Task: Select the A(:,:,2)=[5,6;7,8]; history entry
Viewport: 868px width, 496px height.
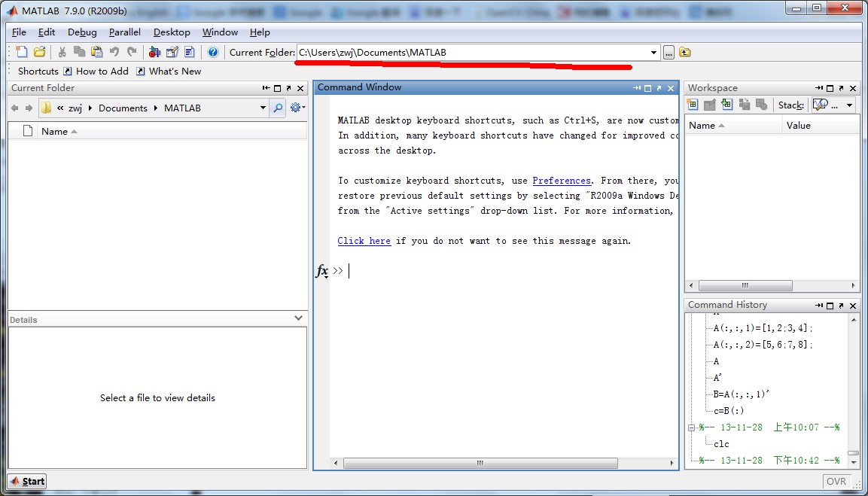Action: (x=763, y=345)
